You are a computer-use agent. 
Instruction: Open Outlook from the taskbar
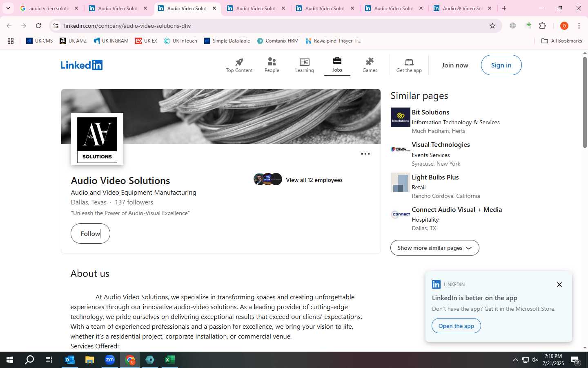click(70, 360)
